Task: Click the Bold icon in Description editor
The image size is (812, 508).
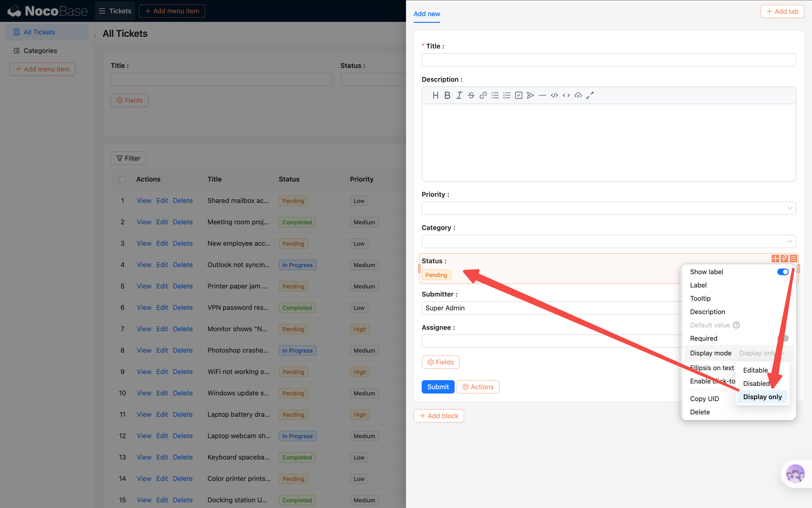Action: coord(447,96)
